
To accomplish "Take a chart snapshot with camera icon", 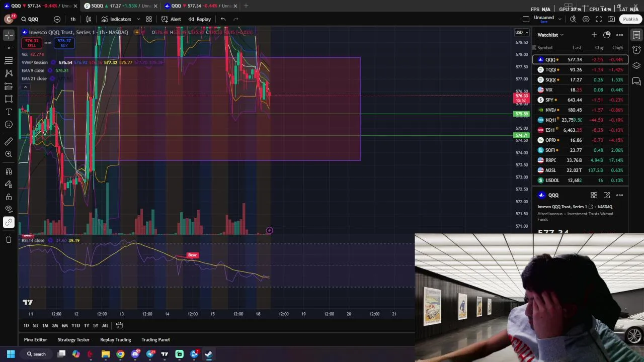I will pos(611,19).
